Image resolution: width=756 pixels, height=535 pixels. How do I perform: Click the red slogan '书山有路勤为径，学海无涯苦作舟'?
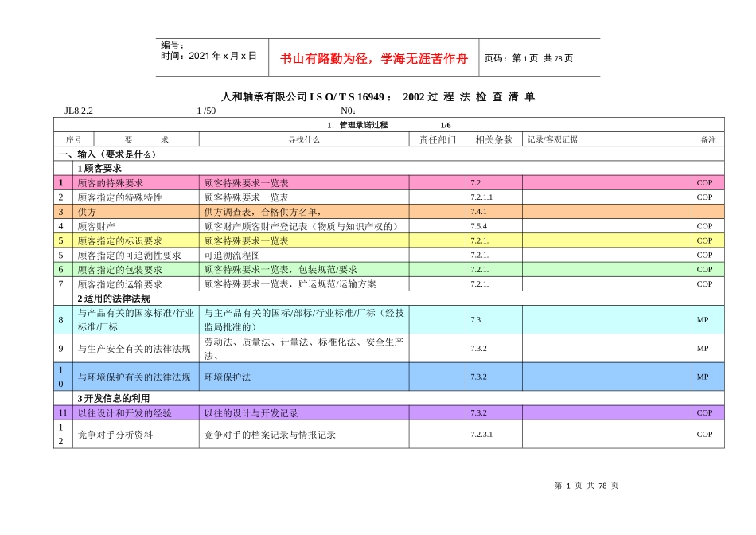(x=374, y=58)
